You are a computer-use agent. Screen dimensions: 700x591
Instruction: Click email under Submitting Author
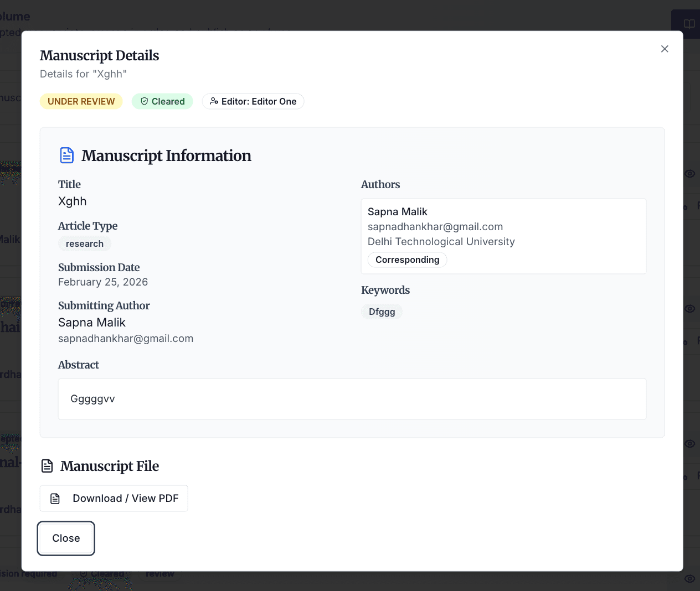(x=126, y=338)
